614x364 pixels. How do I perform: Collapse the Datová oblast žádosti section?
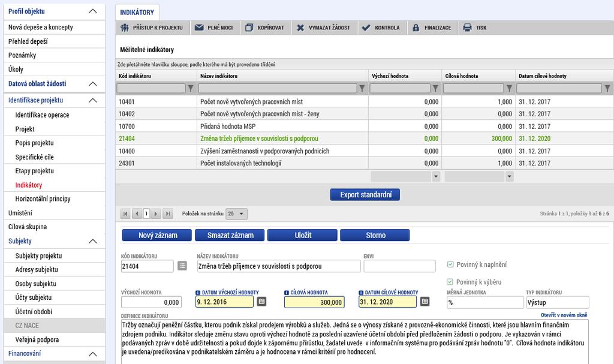click(93, 84)
